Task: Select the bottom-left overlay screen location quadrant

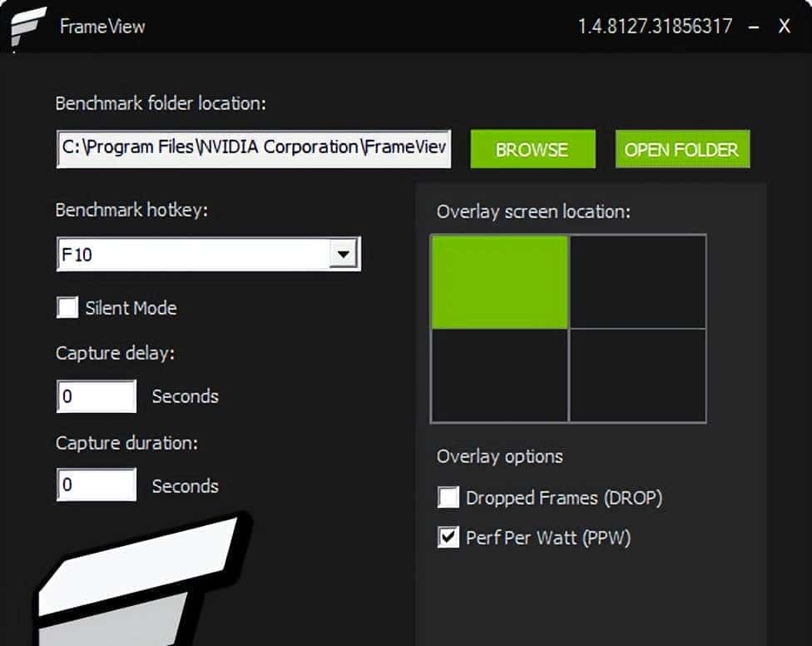Action: (x=498, y=375)
